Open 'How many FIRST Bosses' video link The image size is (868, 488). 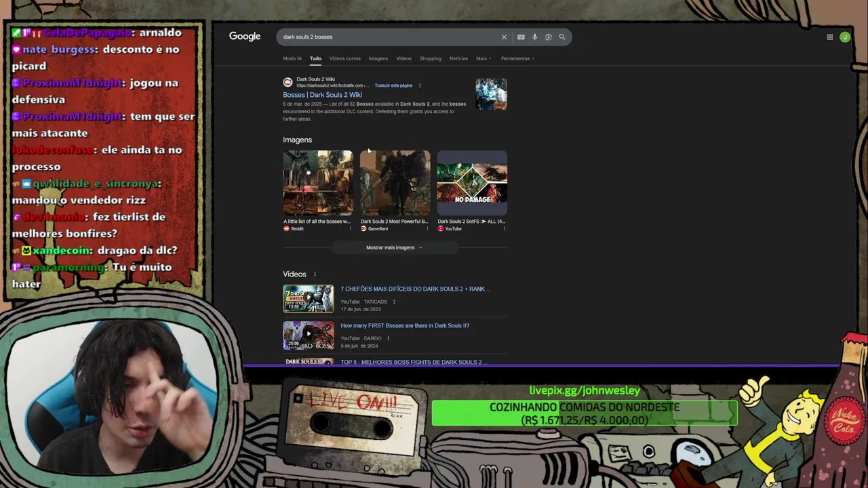click(x=405, y=325)
